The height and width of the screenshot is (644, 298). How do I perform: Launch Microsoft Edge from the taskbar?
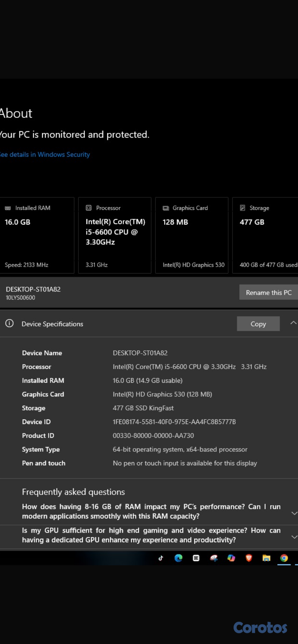(x=178, y=558)
